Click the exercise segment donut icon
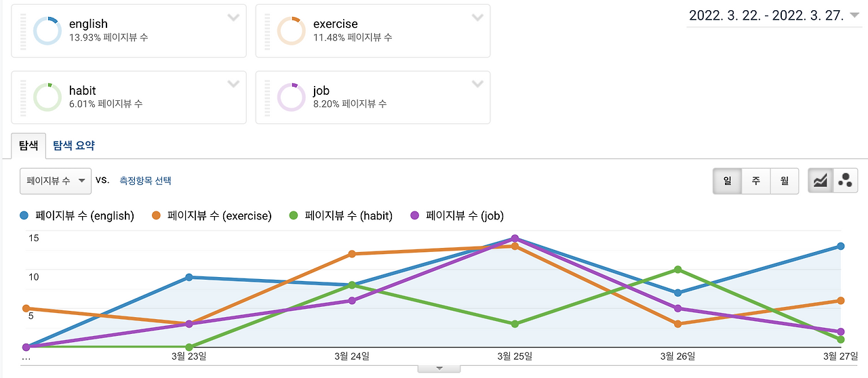The image size is (868, 378). click(292, 31)
